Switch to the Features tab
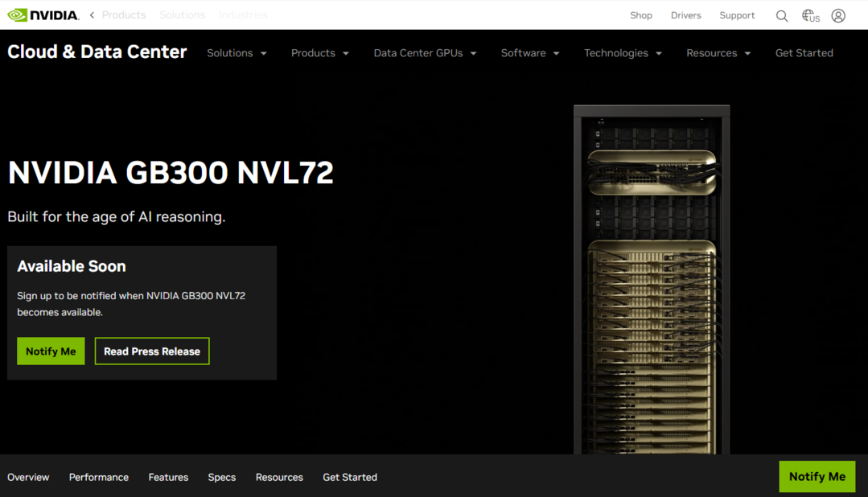This screenshot has width=868, height=497. point(168,477)
